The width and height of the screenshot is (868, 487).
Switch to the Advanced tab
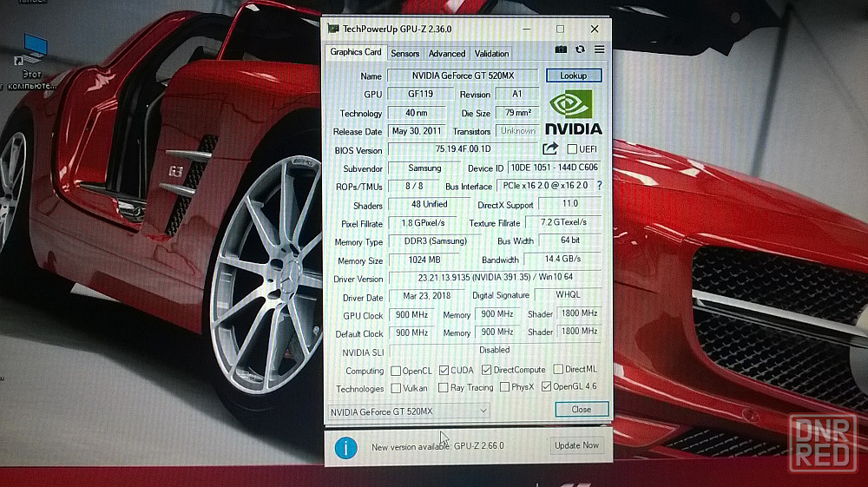(447, 54)
